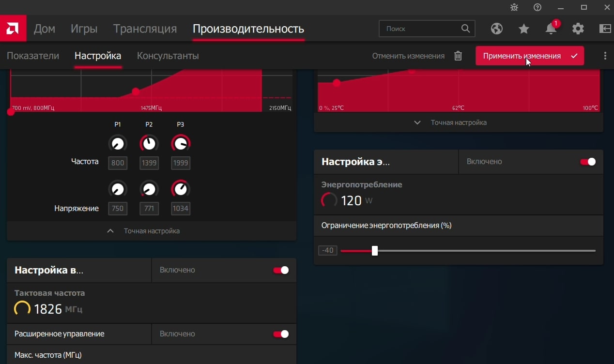The width and height of the screenshot is (614, 364).
Task: Open the web browser globe icon
Action: 496,29
